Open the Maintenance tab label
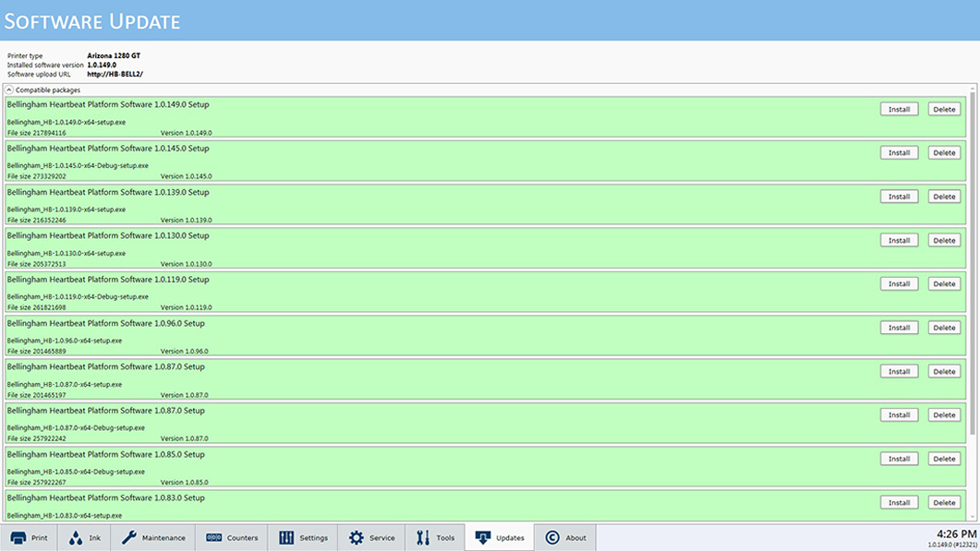 tap(163, 538)
